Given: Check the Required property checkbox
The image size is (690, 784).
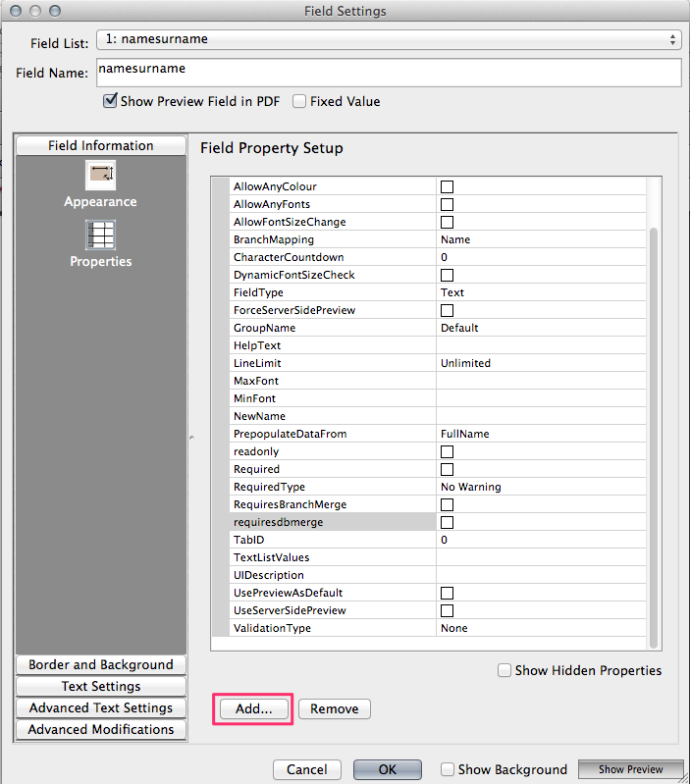Looking at the screenshot, I should tap(447, 469).
